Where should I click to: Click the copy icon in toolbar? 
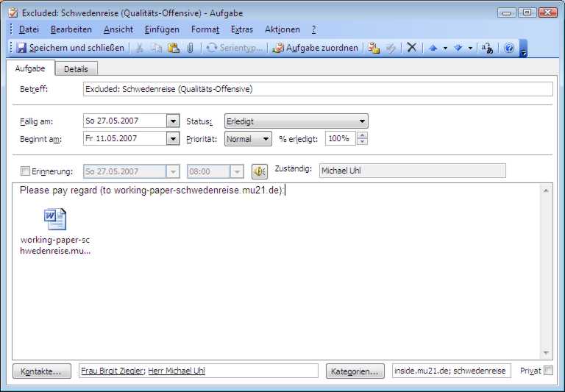click(157, 48)
